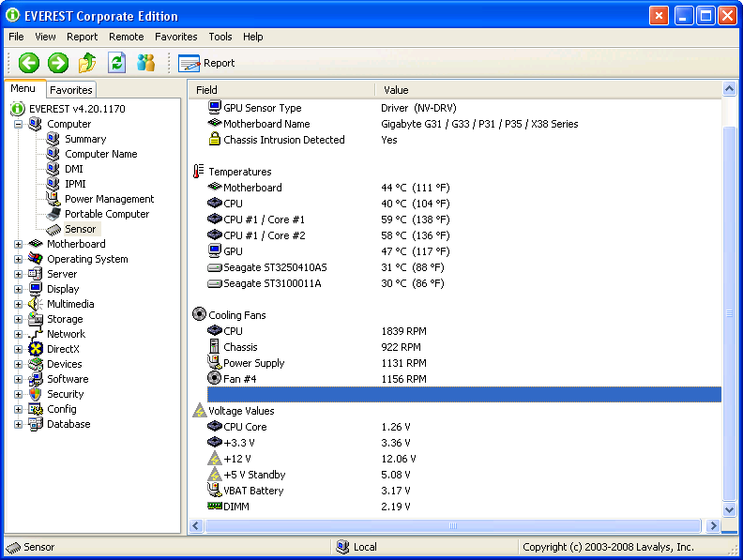The height and width of the screenshot is (560, 743).
Task: Click the Security shield icon
Action: click(35, 394)
